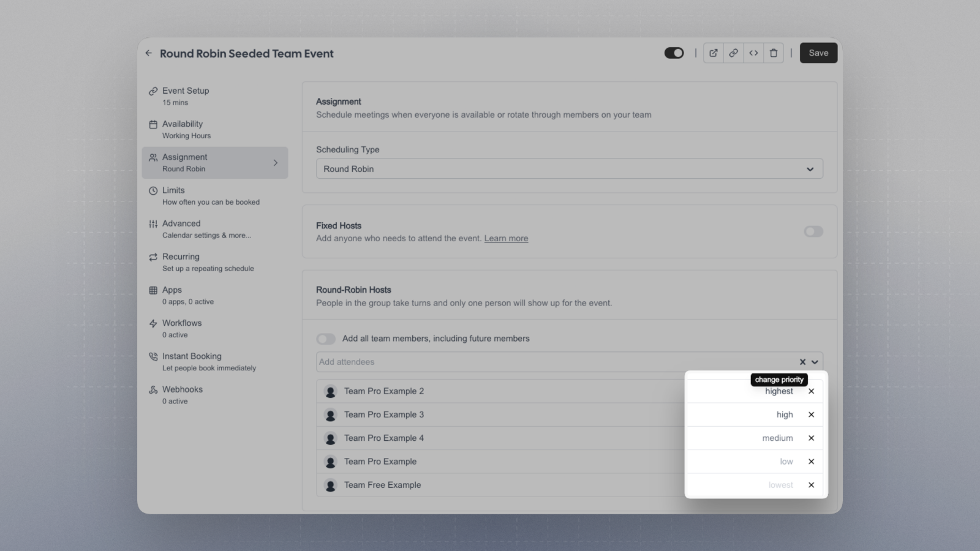Select the Assignment Round Robin section
Image resolution: width=980 pixels, height=551 pixels.
[214, 162]
